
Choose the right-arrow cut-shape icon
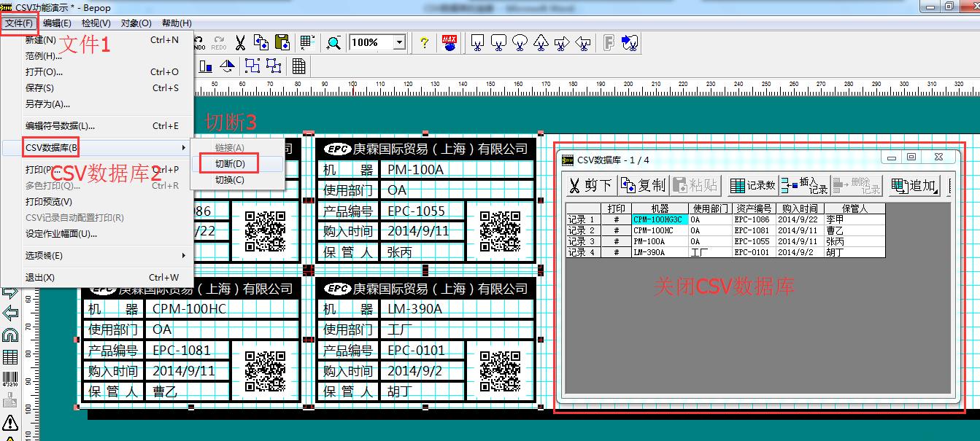pyautogui.click(x=562, y=43)
